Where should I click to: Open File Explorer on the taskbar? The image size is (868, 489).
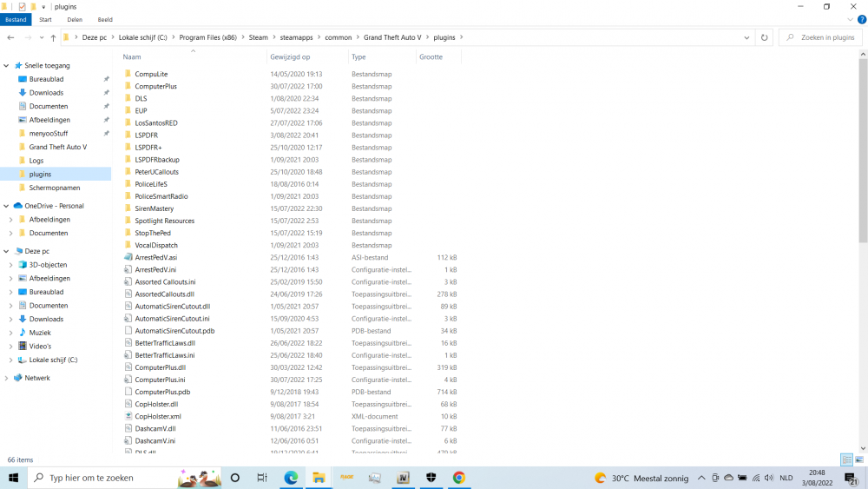click(x=319, y=478)
